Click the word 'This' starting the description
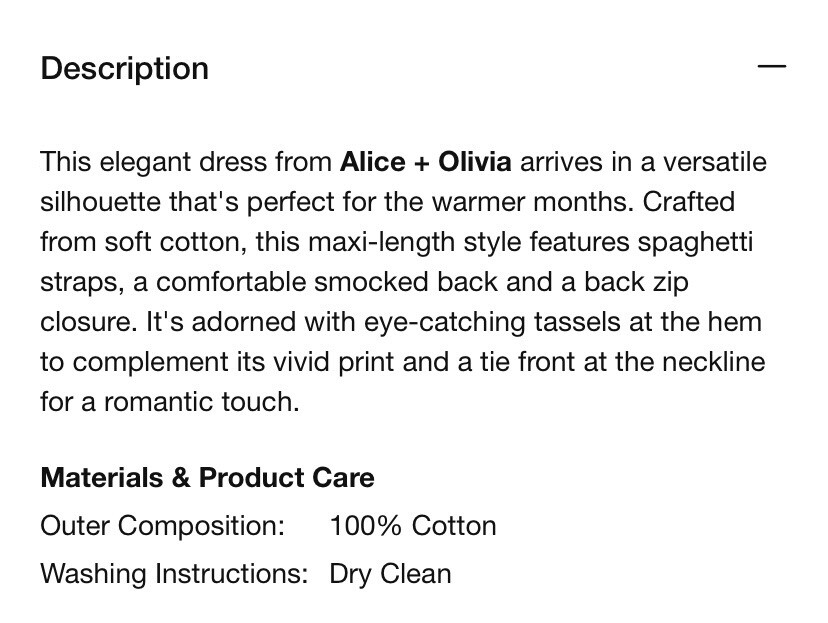The image size is (828, 623). [65, 162]
